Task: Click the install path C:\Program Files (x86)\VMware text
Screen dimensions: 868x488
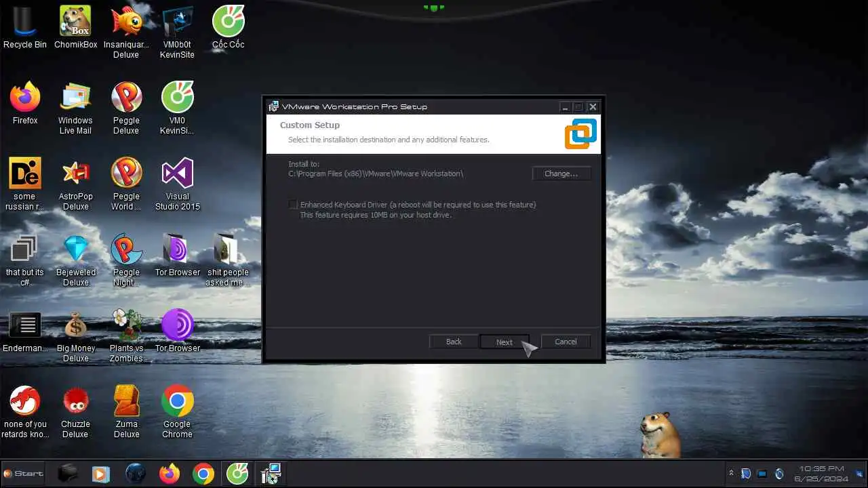Action: pos(376,174)
